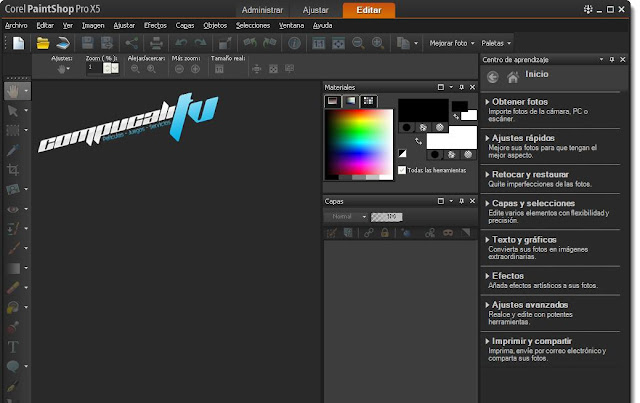Click the lock transparency padlock in Capas

384,233
